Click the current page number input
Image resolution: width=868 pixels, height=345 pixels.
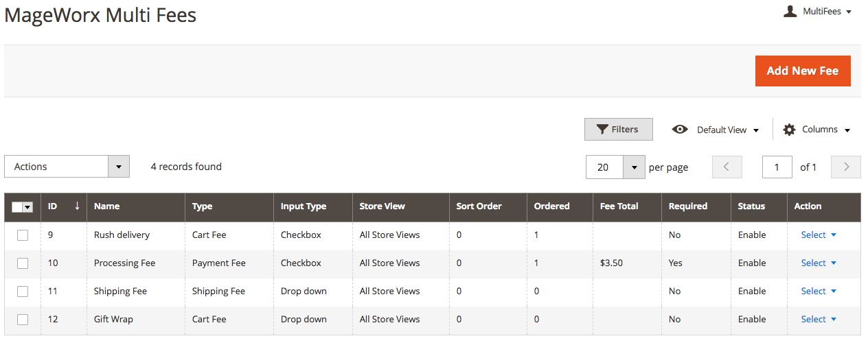coord(777,167)
